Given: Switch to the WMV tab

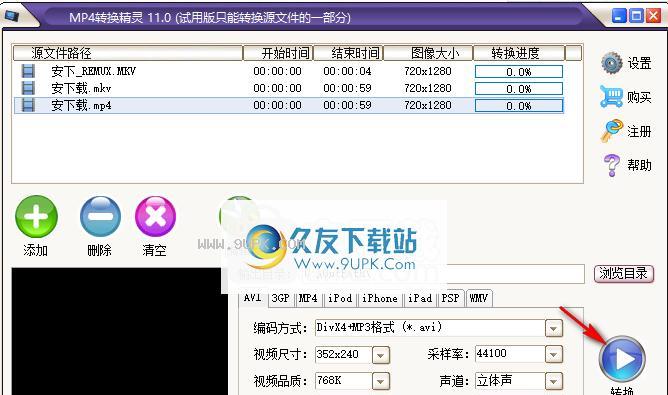Looking at the screenshot, I should [479, 298].
